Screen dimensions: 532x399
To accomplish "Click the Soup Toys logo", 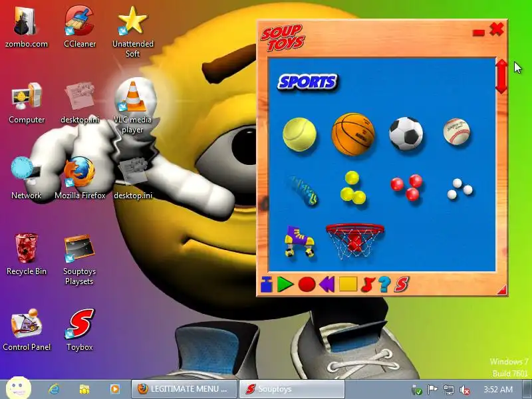I will tap(282, 38).
